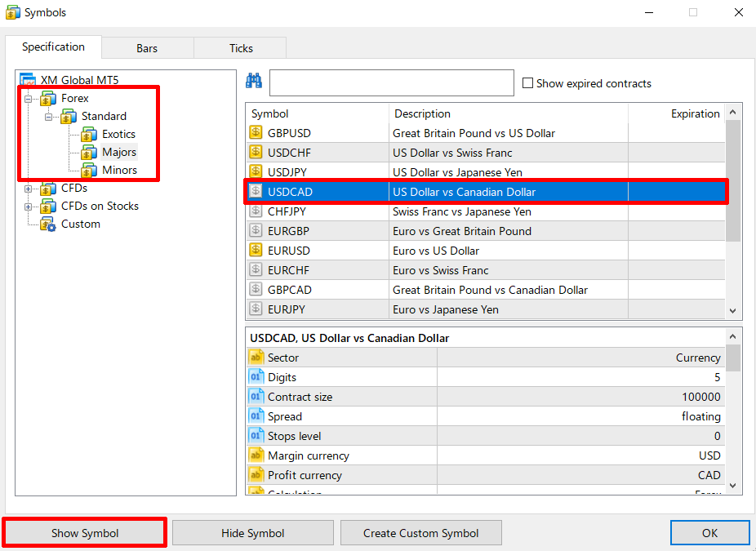The image size is (756, 551).
Task: Click the XM Global MT5 server icon
Action: (29, 81)
